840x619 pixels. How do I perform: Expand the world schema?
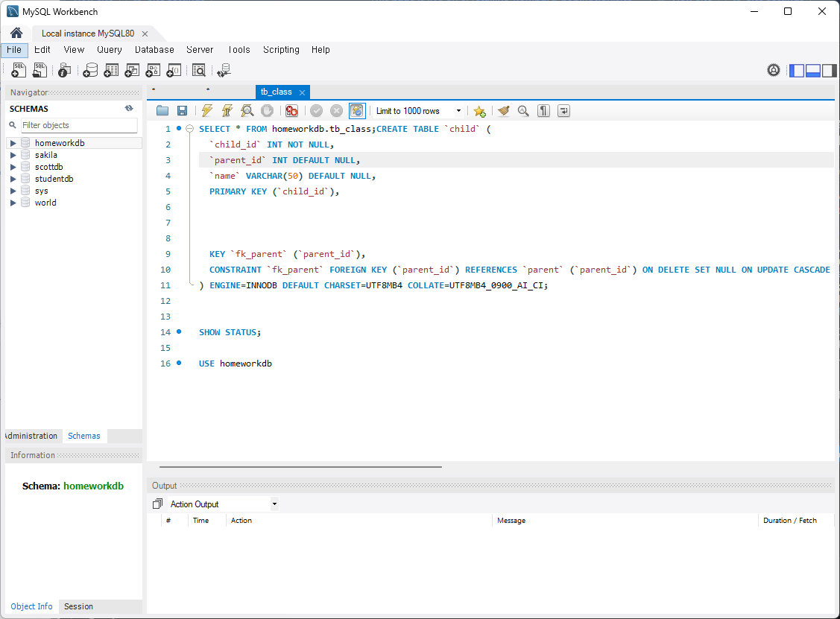click(x=13, y=203)
